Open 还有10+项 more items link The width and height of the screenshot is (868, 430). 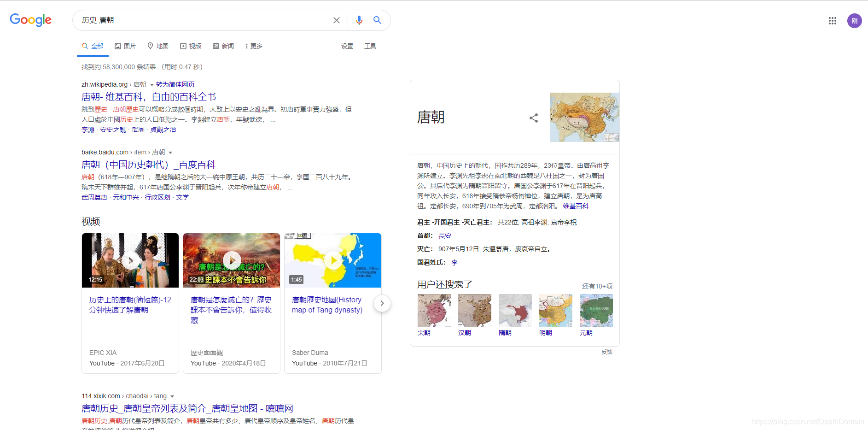point(597,286)
